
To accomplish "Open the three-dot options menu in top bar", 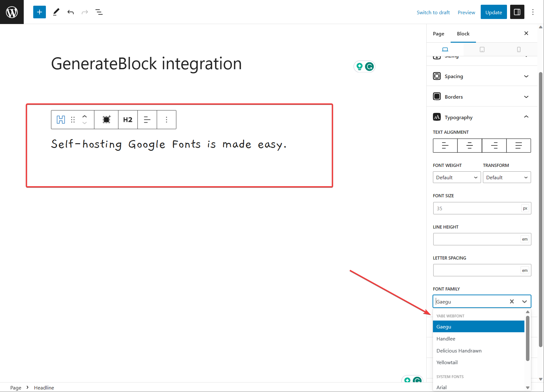I will (x=533, y=12).
